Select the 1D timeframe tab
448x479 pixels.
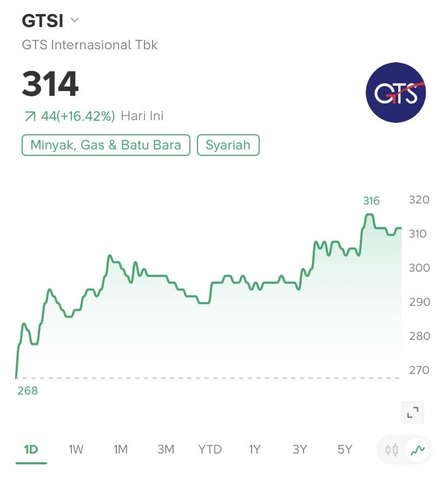point(31,449)
